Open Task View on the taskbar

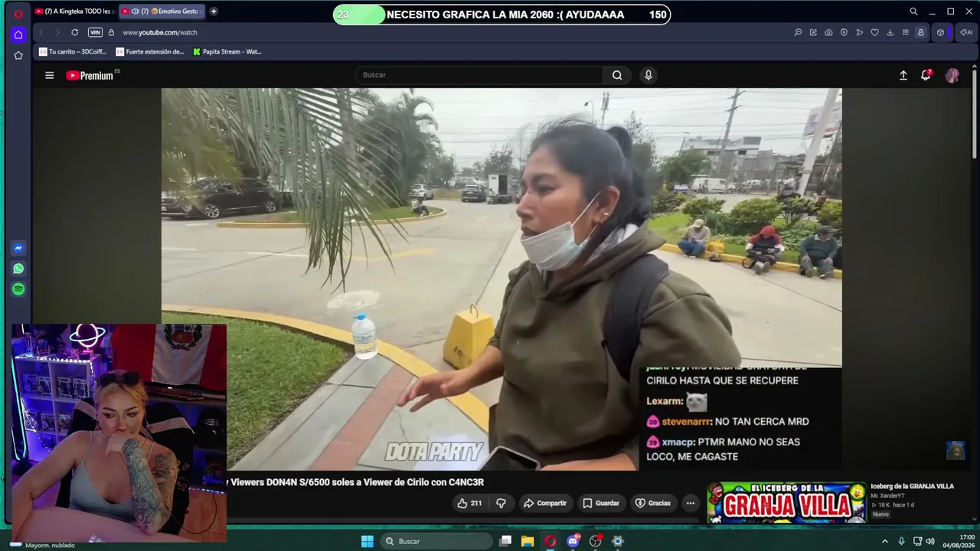[505, 541]
